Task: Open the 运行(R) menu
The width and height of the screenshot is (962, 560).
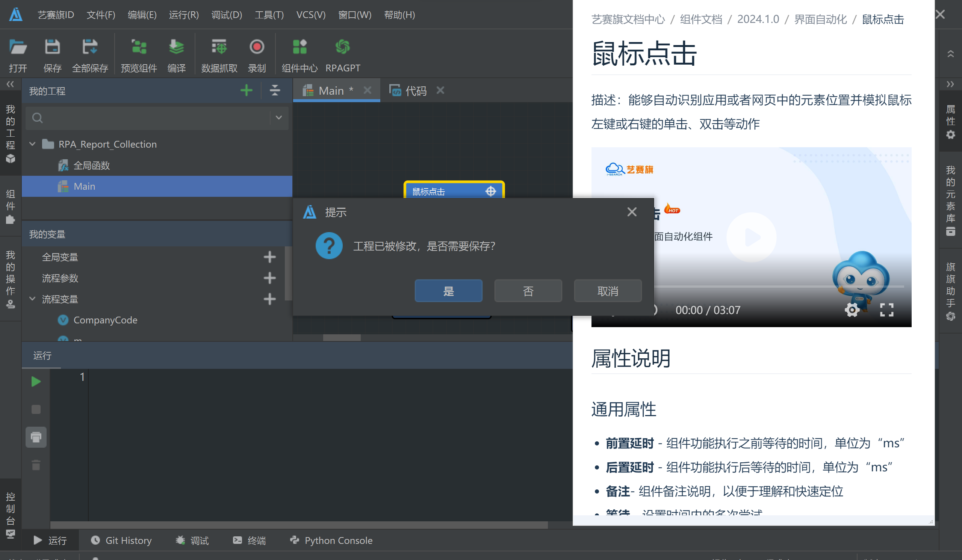Action: (x=184, y=15)
